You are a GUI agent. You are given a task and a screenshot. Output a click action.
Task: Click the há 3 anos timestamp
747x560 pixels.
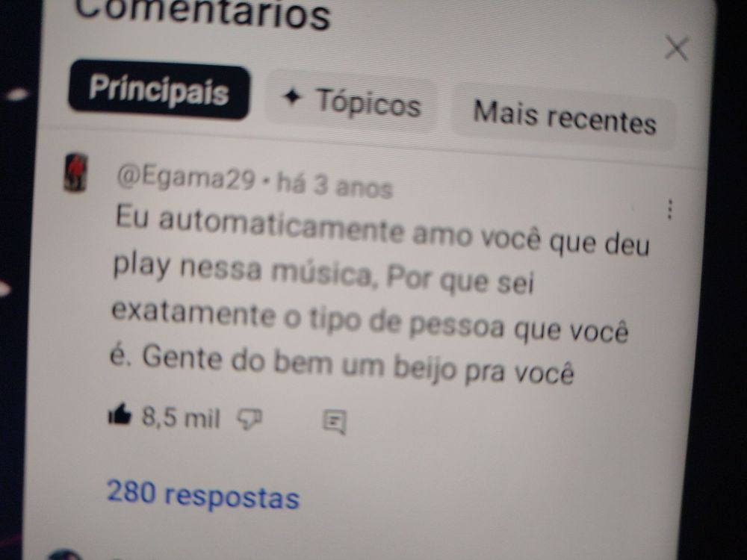point(335,184)
